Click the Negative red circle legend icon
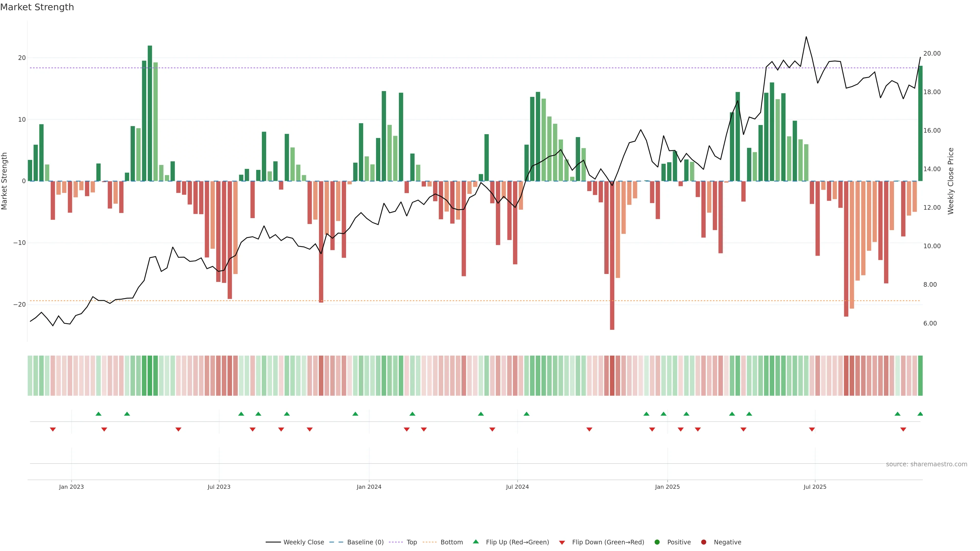Screen dimensions: 980x551 [703, 542]
